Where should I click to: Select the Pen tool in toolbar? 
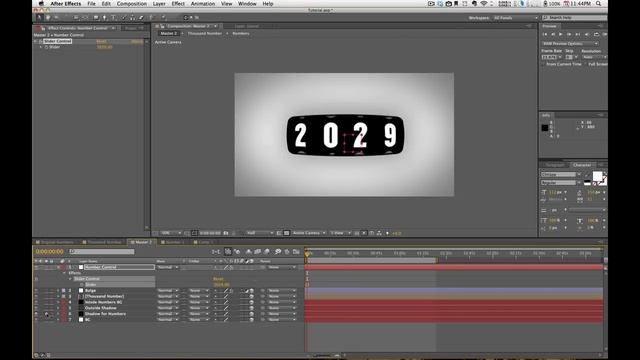(x=104, y=18)
